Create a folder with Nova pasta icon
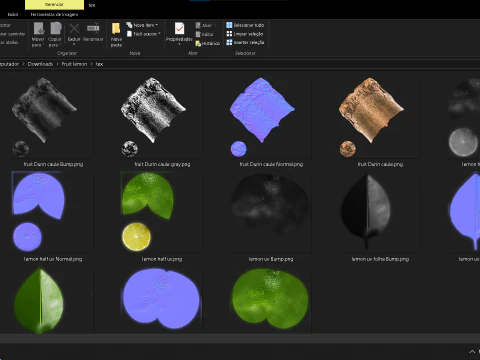 (116, 29)
